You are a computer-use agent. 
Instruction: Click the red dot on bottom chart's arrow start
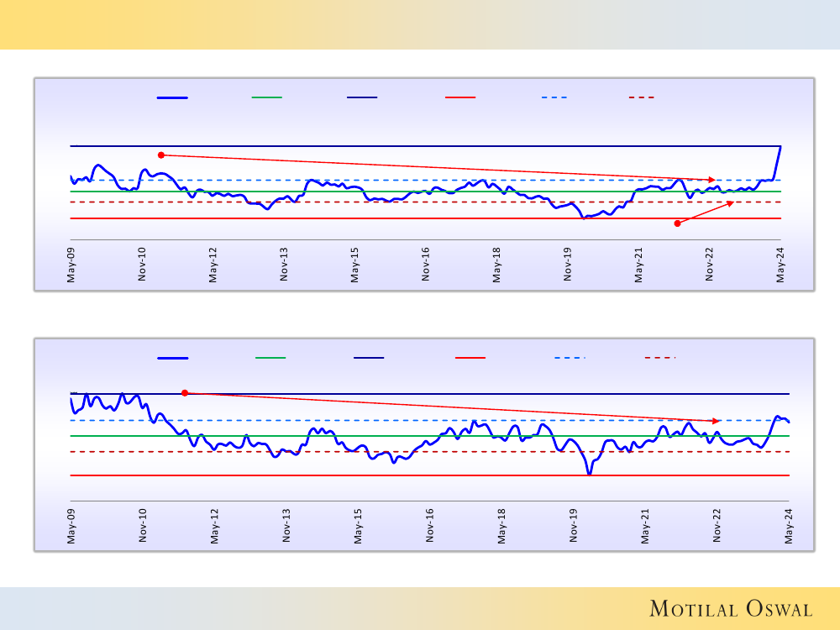point(185,393)
